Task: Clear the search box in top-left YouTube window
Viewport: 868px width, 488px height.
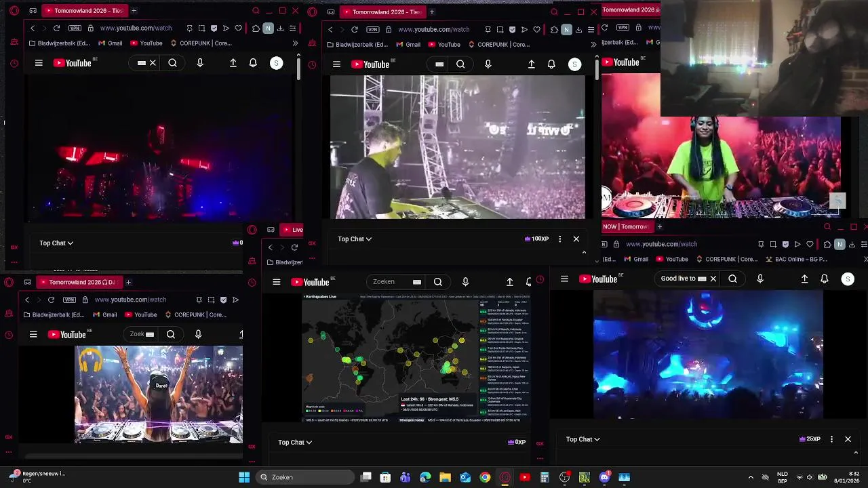Action: [153, 63]
